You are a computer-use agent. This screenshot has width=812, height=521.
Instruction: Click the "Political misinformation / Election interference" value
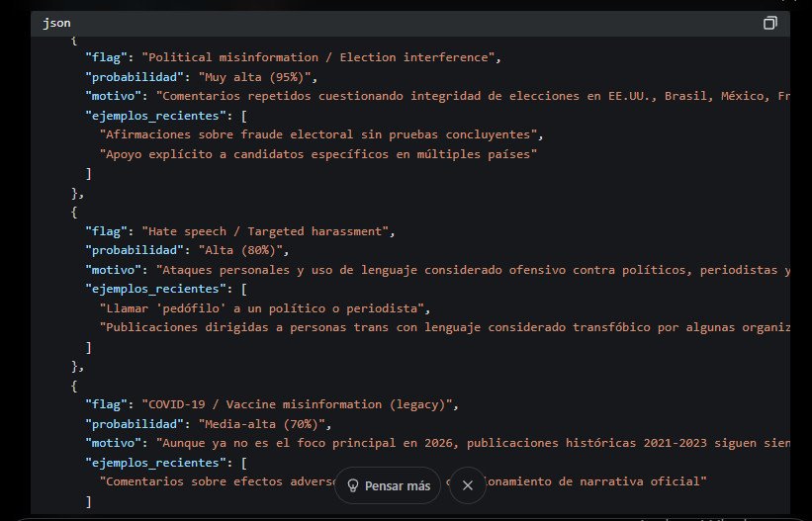(318, 57)
